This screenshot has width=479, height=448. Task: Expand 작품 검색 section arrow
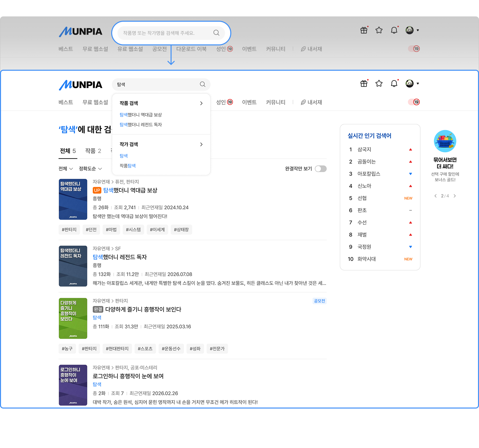coord(201,103)
